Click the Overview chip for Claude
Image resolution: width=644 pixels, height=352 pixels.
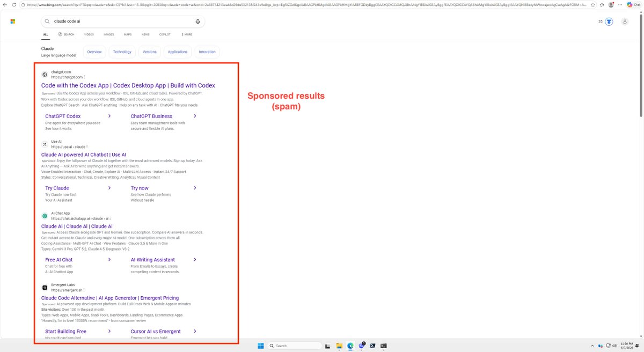(x=94, y=52)
